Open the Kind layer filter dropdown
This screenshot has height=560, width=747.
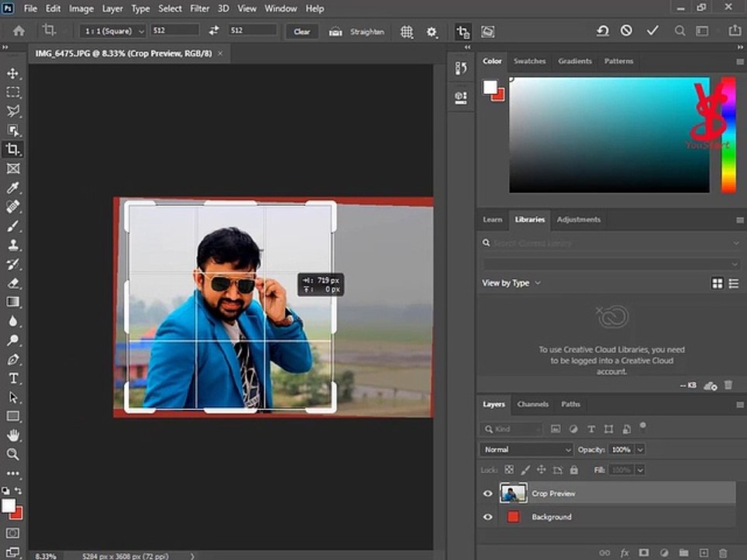(511, 429)
